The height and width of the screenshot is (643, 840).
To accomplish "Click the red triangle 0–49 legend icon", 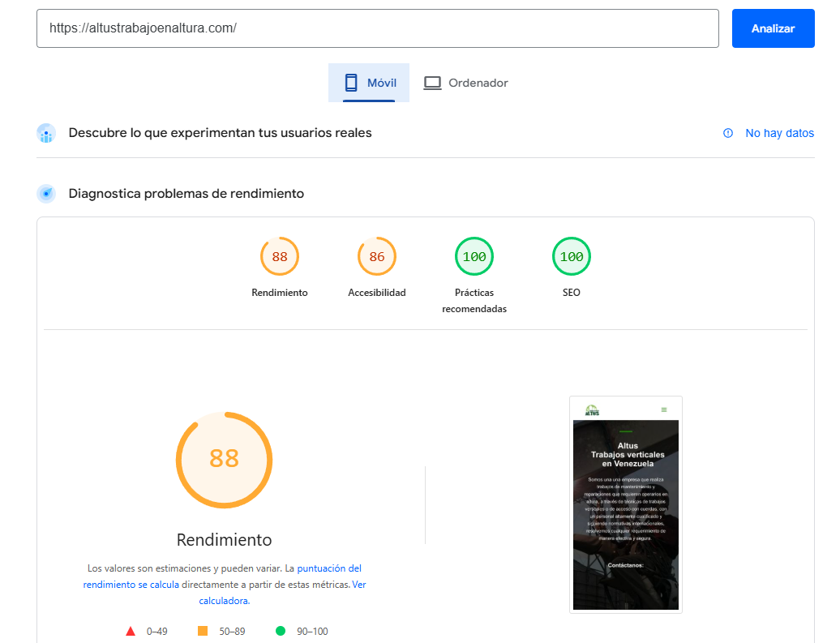I will pyautogui.click(x=131, y=631).
